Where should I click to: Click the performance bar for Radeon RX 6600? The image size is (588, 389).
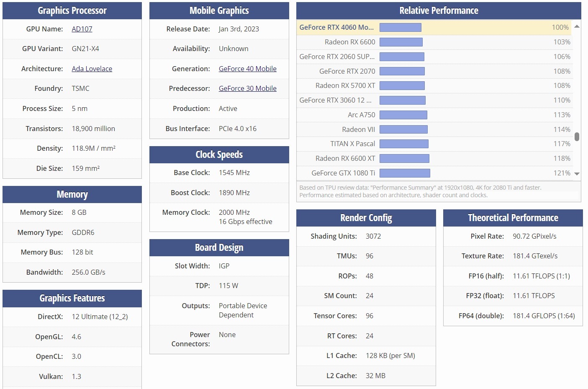(401, 42)
